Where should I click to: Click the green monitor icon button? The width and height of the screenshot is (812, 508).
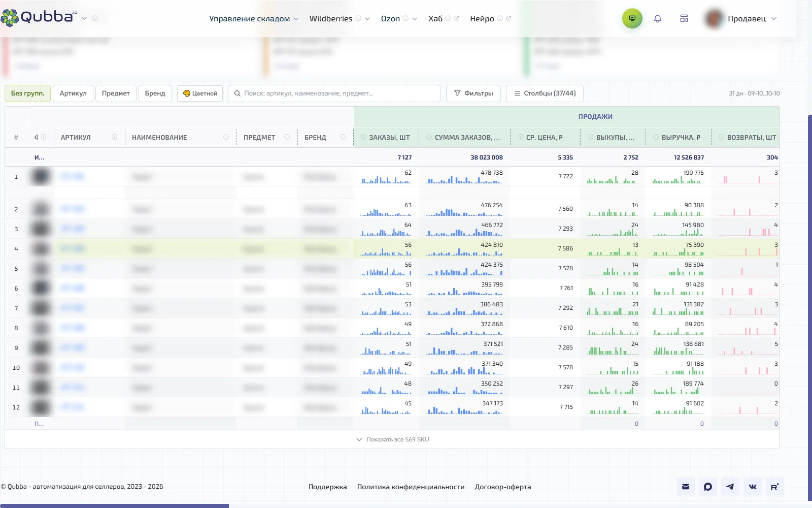632,18
